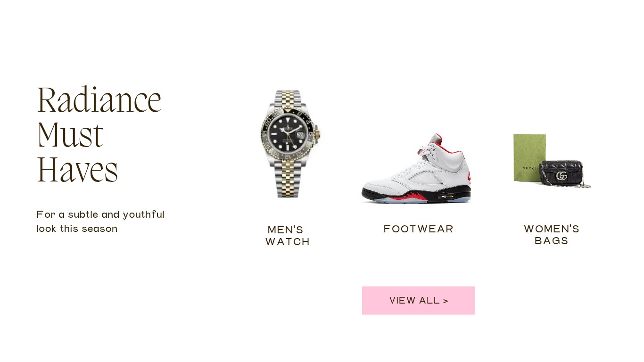
Task: Click the VIEW ALL > pink button
Action: [x=418, y=300]
